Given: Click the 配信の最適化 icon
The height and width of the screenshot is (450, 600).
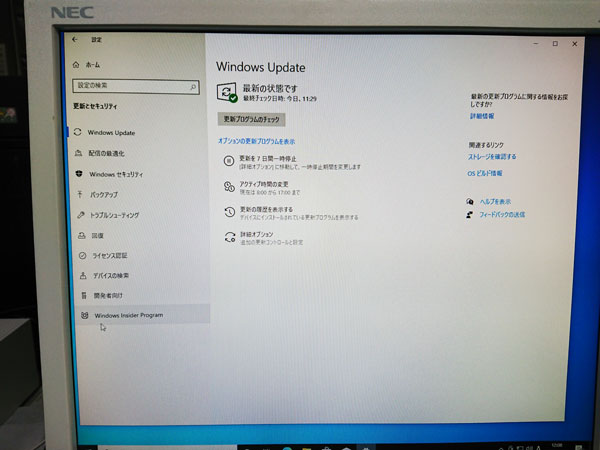Looking at the screenshot, I should tap(78, 153).
